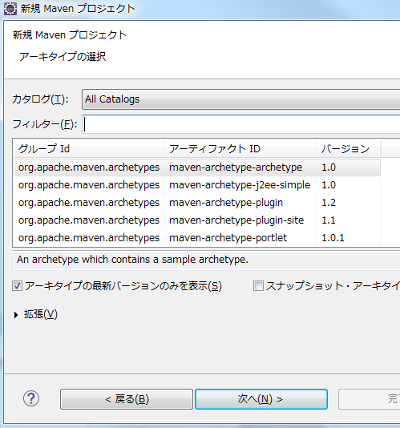Toggle show only latest archetype versions checkbox
This screenshot has height=428, width=400.
click(x=17, y=286)
